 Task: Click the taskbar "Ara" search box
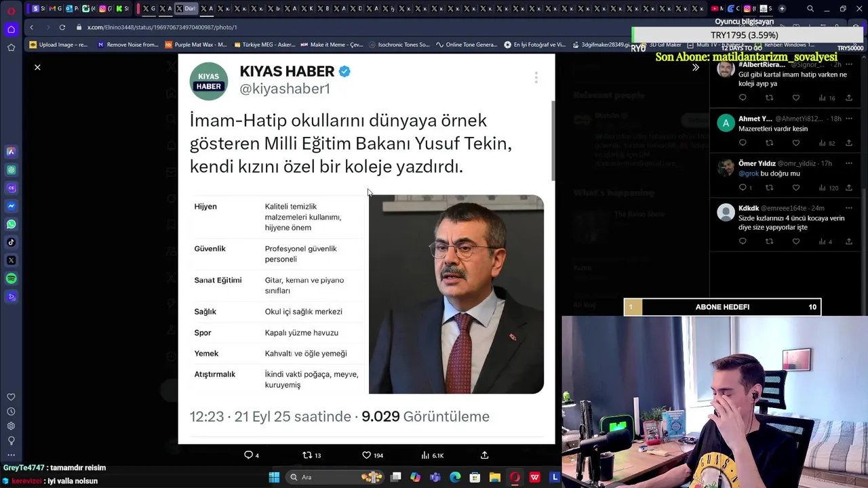click(x=334, y=477)
